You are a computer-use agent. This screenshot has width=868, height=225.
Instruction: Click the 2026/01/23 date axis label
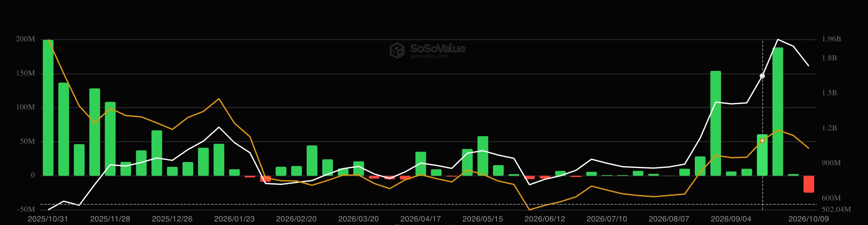[234, 219]
